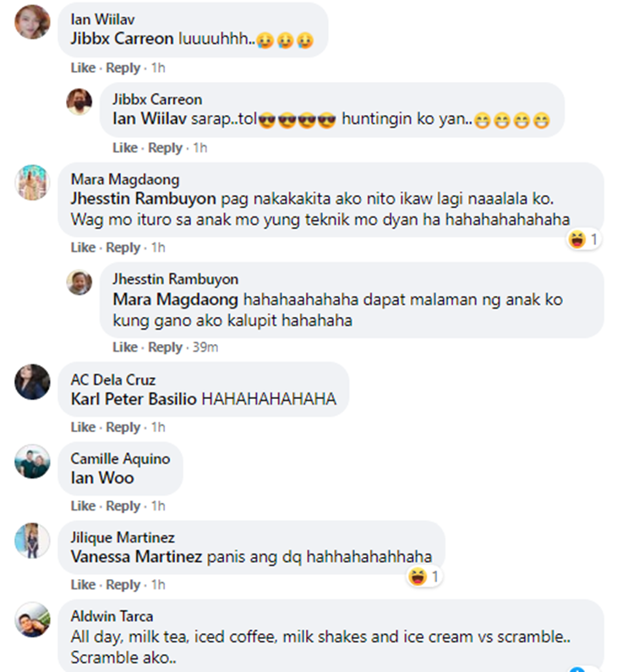Reply to Jhesstin Rambuyon's comment
The height and width of the screenshot is (672, 634).
click(165, 347)
